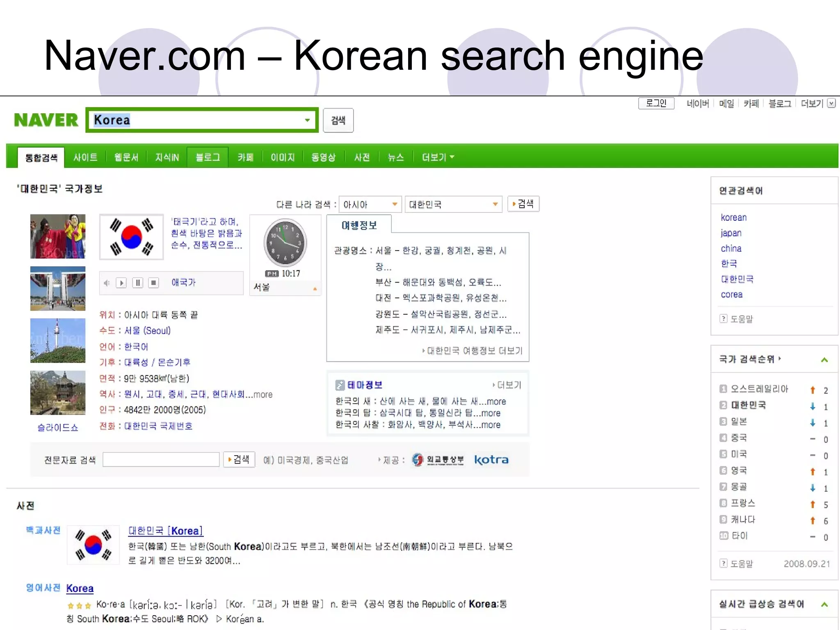Viewport: 840px width, 630px height.
Task: Expand the Seoul city selector arrow
Action: tap(315, 289)
